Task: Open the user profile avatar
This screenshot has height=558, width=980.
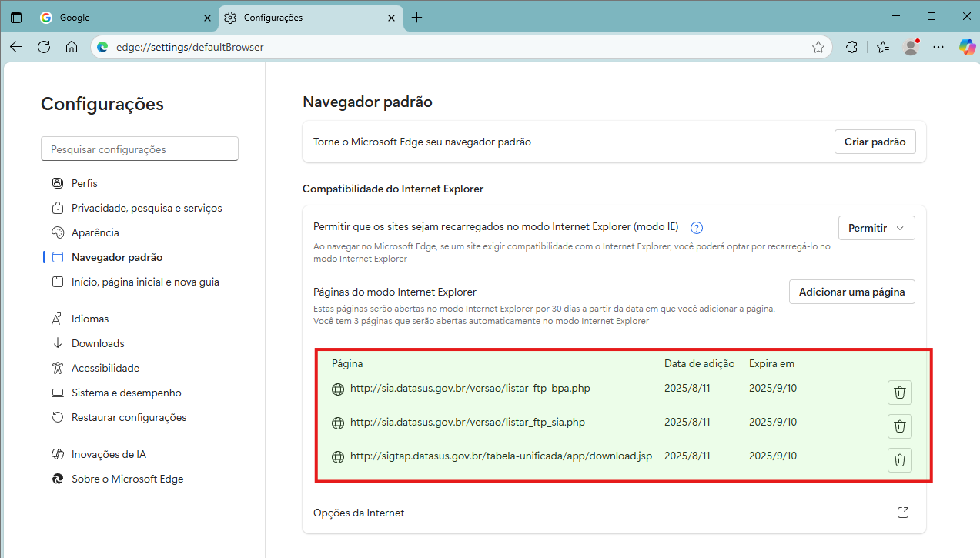Action: pyautogui.click(x=911, y=47)
